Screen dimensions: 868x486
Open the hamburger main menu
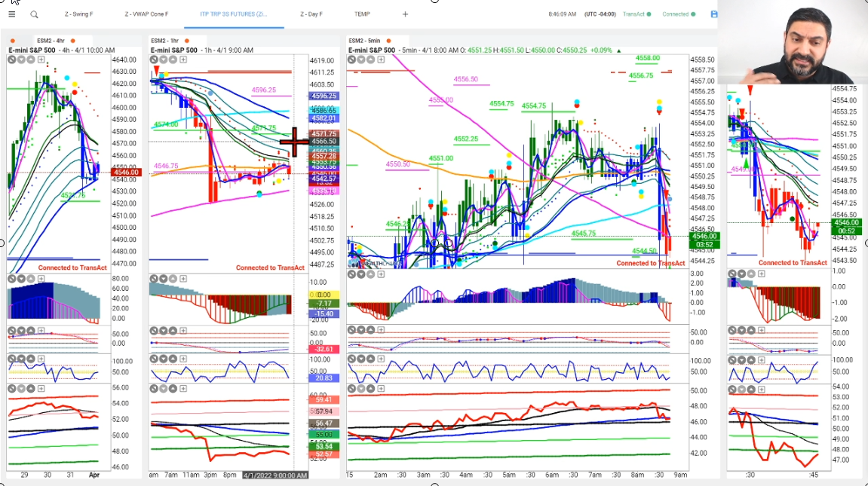click(11, 14)
